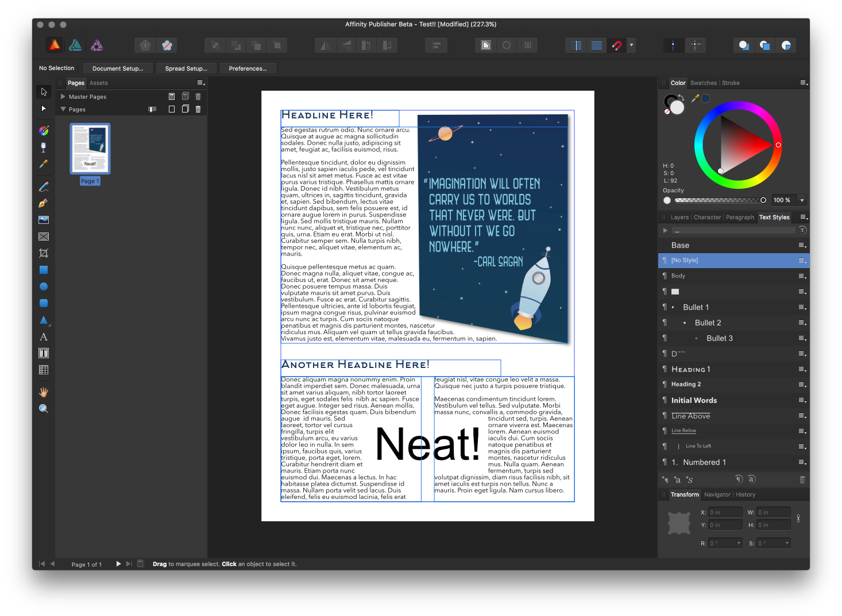The image size is (842, 616).
Task: Toggle paragraph styles filter at styles panel bottom
Action: [x=739, y=479]
